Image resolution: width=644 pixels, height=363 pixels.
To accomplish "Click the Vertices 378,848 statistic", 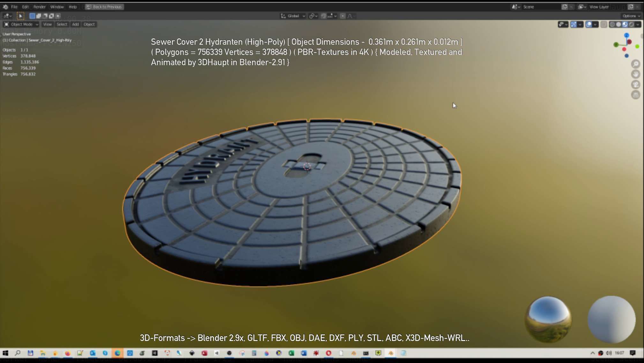I will click(x=19, y=56).
